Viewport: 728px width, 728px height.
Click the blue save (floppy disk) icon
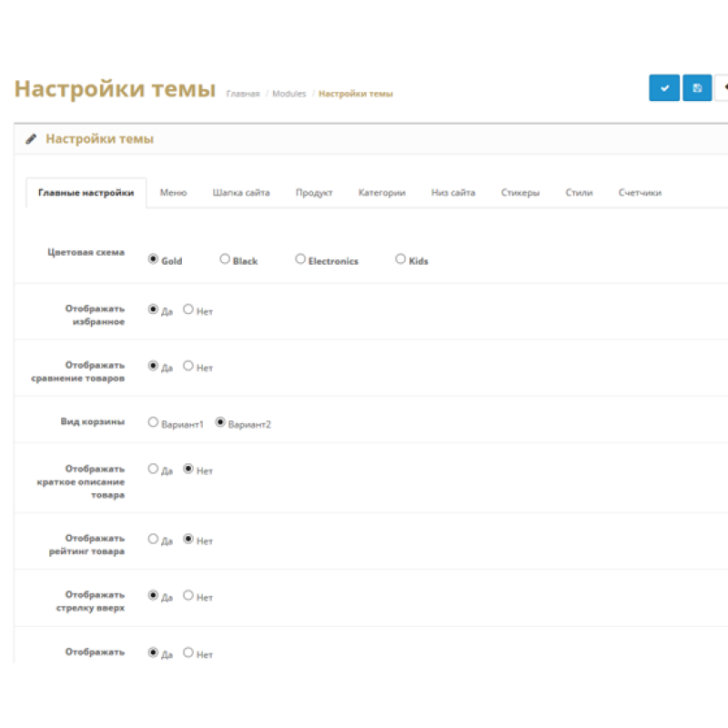coord(696,87)
